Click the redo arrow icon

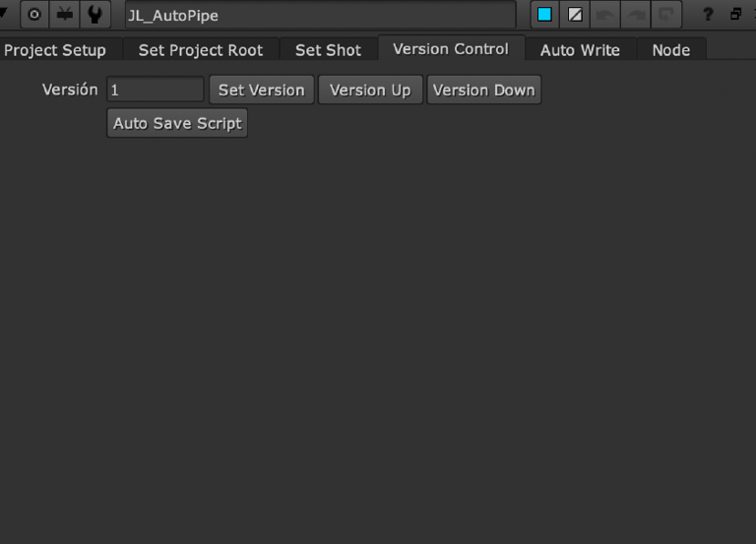coord(636,15)
